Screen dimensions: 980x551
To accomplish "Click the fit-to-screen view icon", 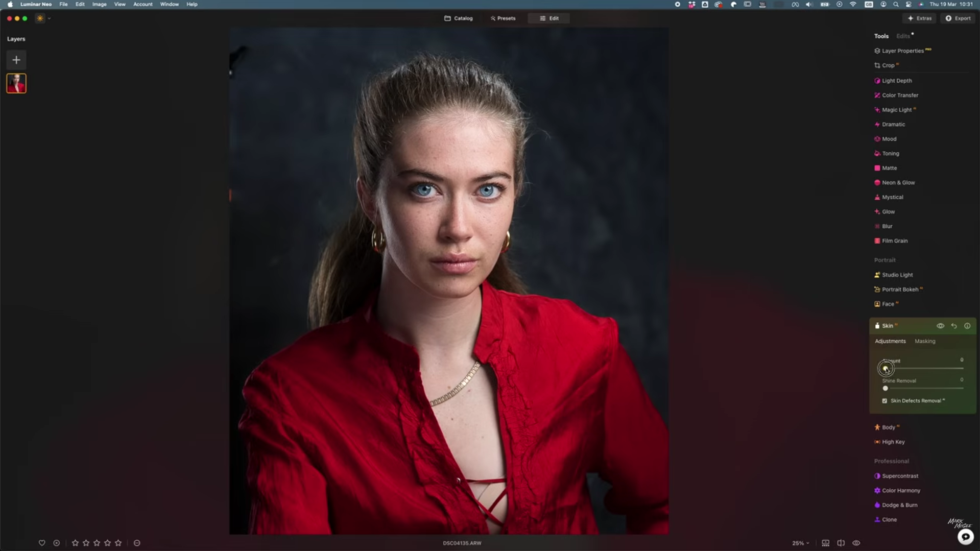I will point(825,543).
